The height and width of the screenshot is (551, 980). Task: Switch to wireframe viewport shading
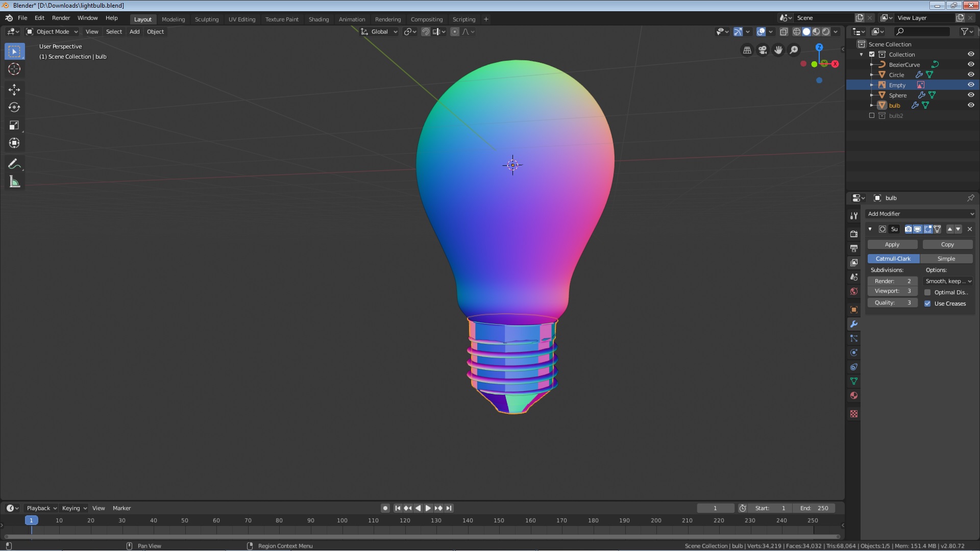point(796,32)
